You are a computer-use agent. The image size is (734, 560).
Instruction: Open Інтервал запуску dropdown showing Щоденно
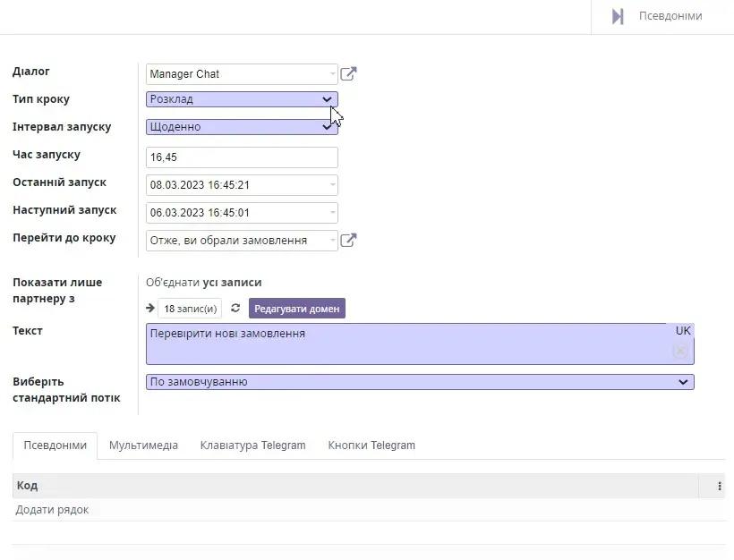pos(242,127)
